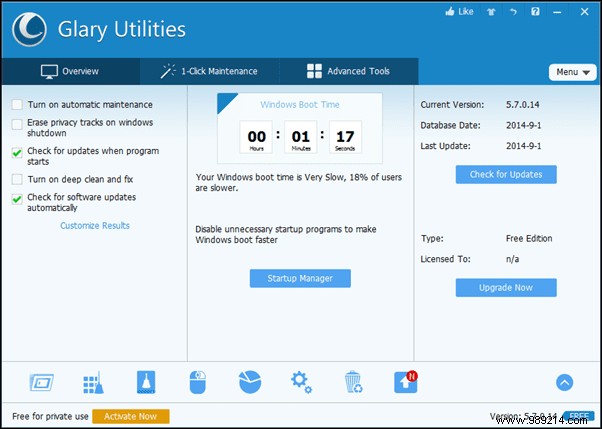Click the undo arrow icon in title bar
The height and width of the screenshot is (429, 602).
pyautogui.click(x=513, y=12)
